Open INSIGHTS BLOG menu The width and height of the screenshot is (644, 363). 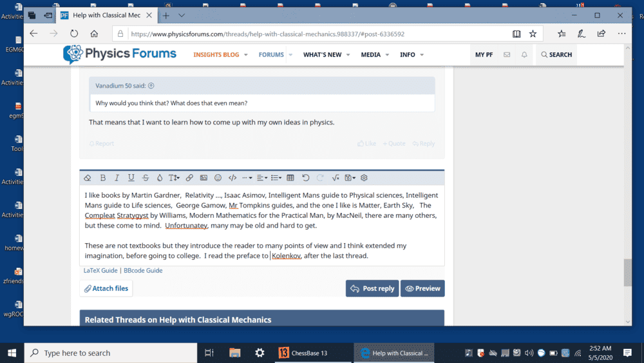pos(216,55)
